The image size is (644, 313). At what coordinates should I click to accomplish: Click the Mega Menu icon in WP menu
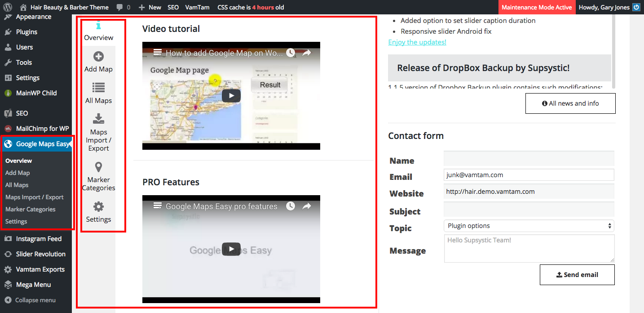8,285
